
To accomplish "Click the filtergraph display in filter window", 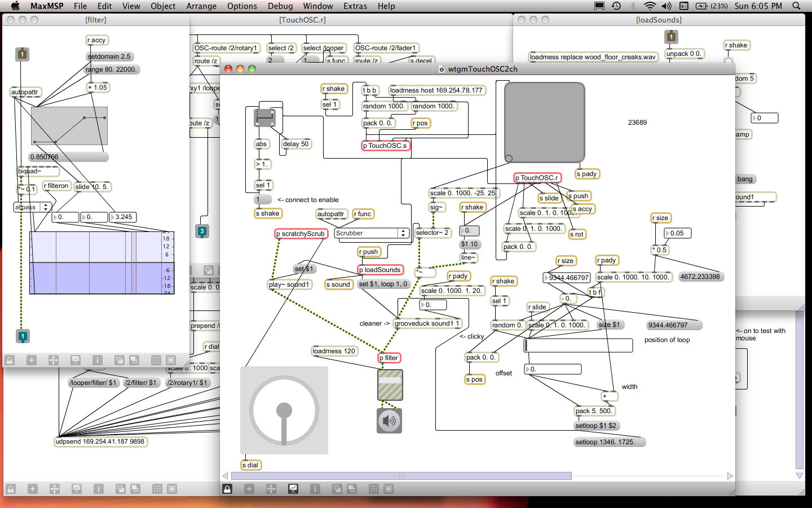I will click(102, 263).
